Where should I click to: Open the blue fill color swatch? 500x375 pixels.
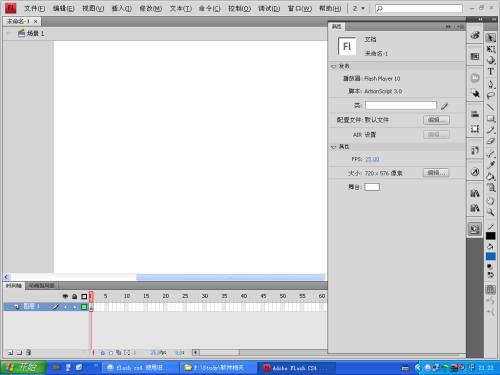coord(490,256)
